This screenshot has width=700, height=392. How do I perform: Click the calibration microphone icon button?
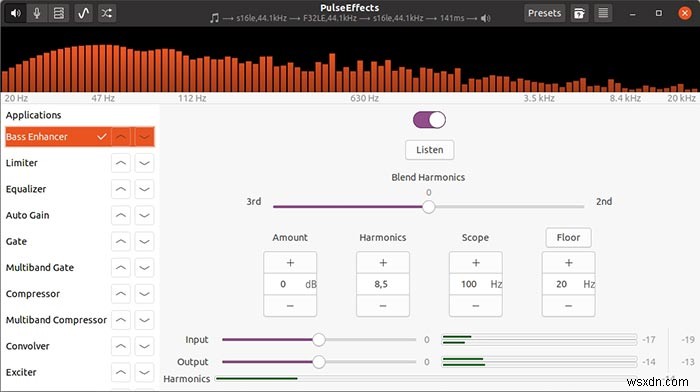coord(579,13)
